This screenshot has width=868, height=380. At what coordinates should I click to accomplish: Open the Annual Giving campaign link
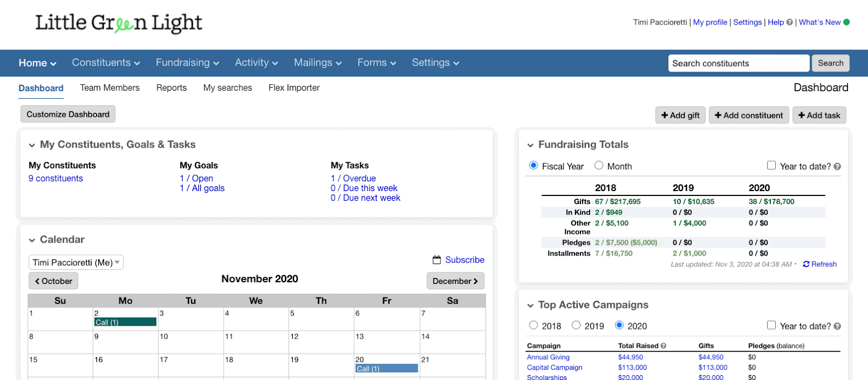pyautogui.click(x=548, y=357)
